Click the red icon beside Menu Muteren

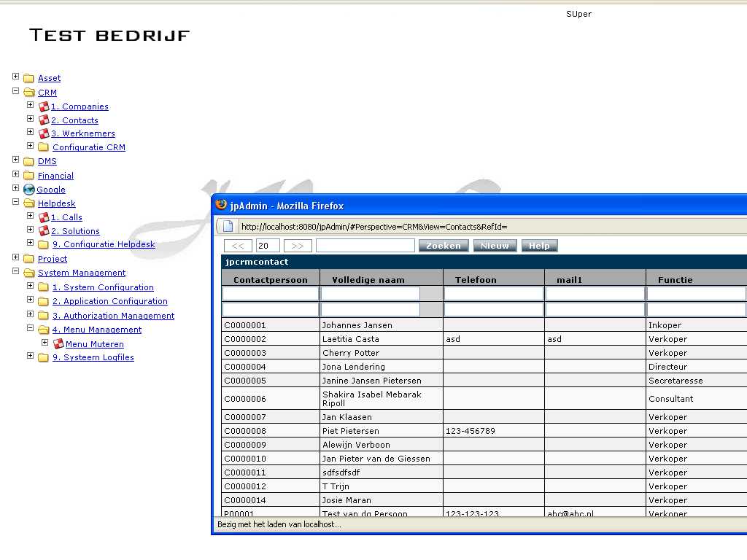coord(58,344)
